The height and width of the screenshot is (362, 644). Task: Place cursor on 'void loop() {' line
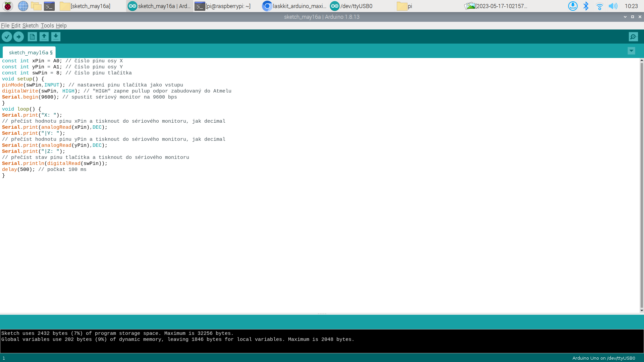(21, 109)
